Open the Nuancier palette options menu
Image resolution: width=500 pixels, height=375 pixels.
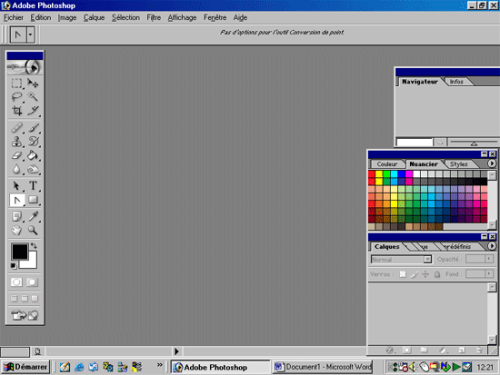(x=491, y=164)
